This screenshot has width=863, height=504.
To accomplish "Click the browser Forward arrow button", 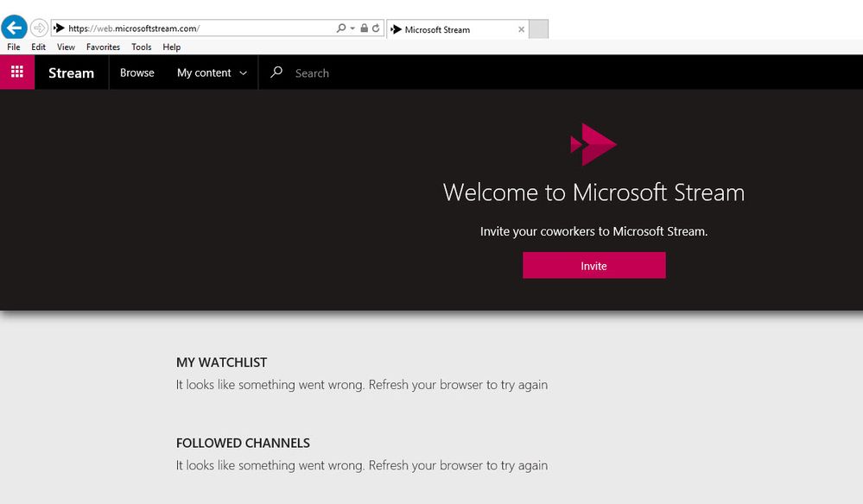I will click(39, 28).
